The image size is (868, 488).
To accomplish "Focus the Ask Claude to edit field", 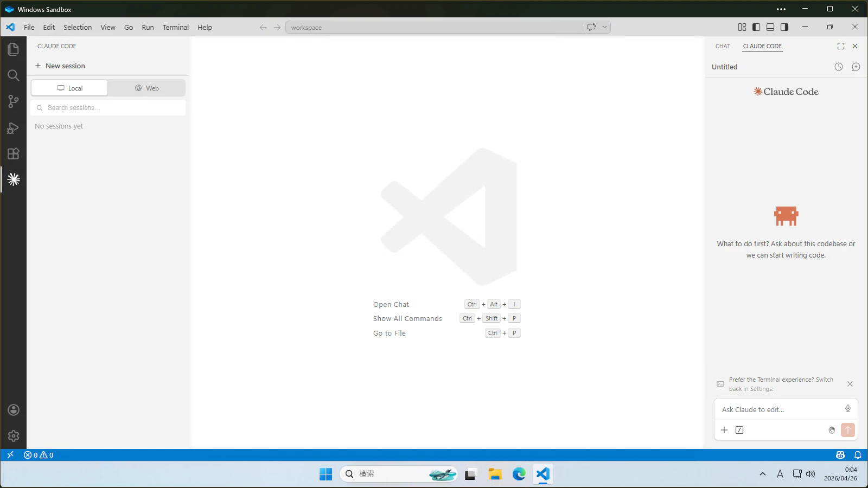I will pos(780,409).
